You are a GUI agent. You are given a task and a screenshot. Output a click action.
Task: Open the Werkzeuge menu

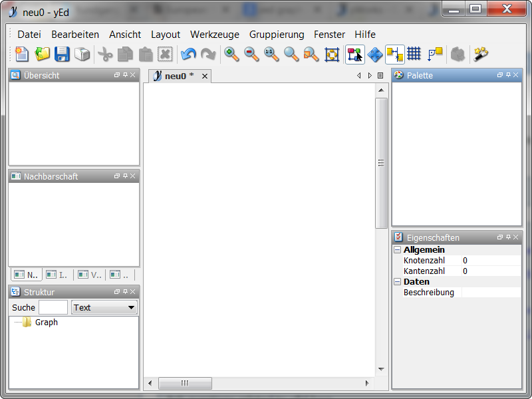point(214,35)
